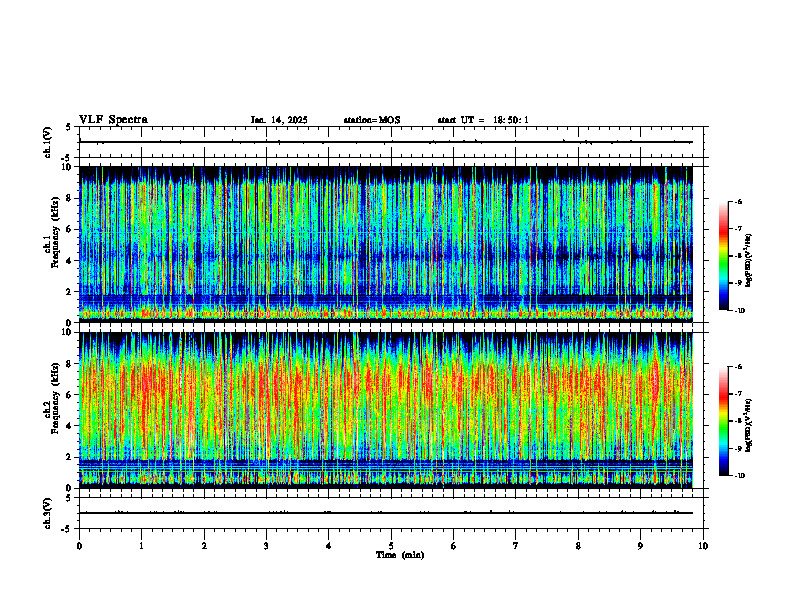Click tick label "6" on the time axis

tap(454, 546)
